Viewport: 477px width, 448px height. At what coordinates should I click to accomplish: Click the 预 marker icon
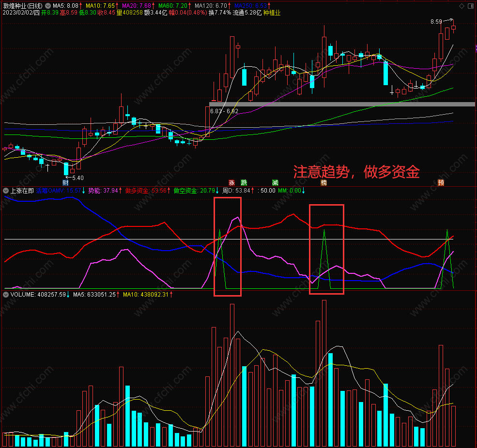coord(441,183)
